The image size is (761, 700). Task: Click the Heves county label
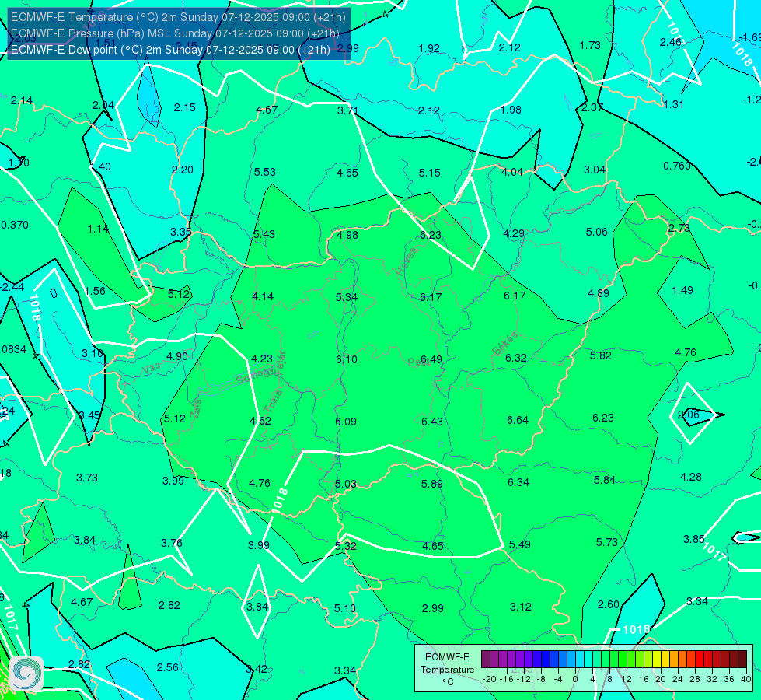(407, 261)
